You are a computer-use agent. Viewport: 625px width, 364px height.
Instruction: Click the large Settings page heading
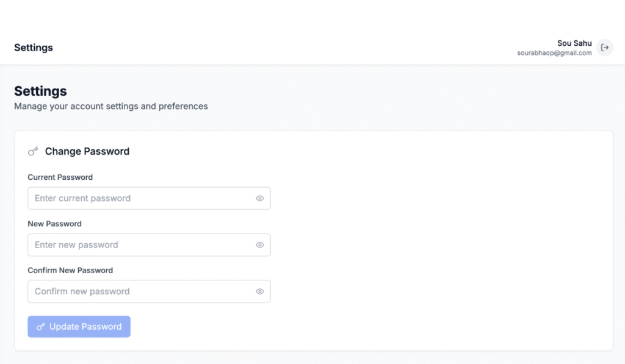click(40, 91)
